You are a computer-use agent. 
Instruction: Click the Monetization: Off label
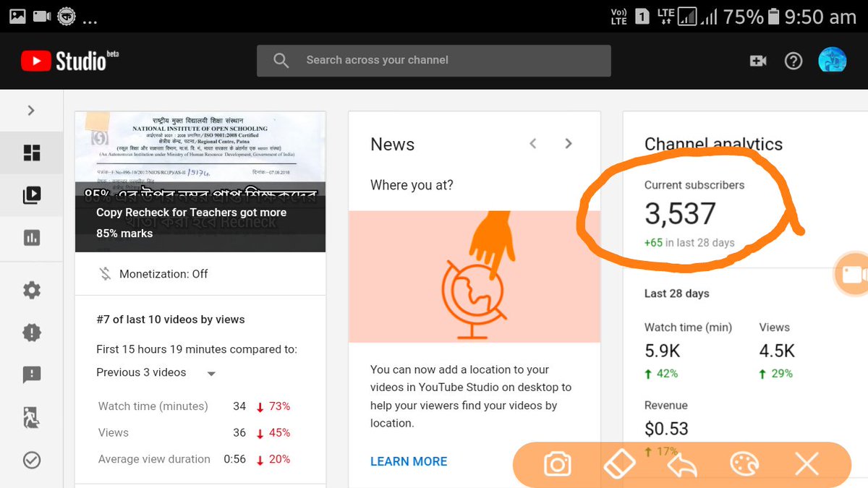(x=163, y=274)
